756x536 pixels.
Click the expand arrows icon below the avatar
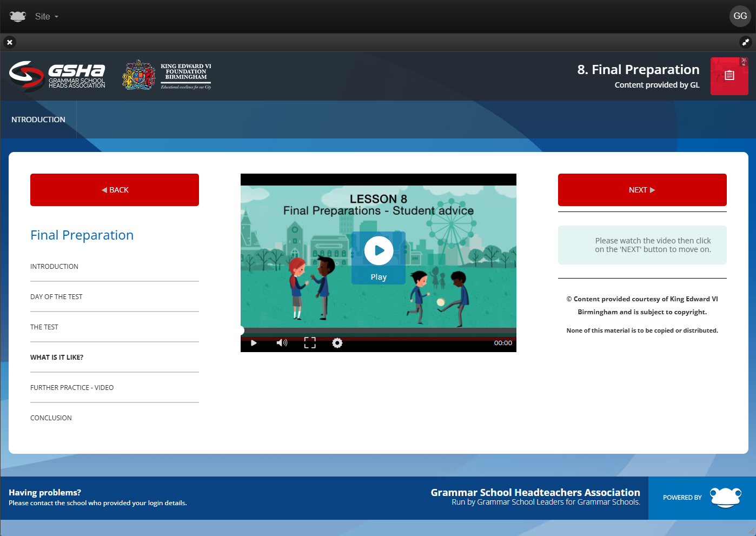tap(746, 42)
